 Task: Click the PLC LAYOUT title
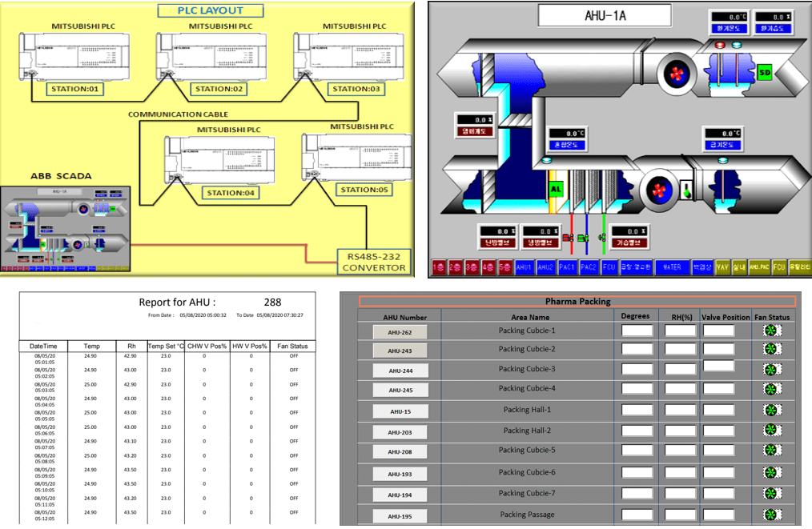[211, 10]
